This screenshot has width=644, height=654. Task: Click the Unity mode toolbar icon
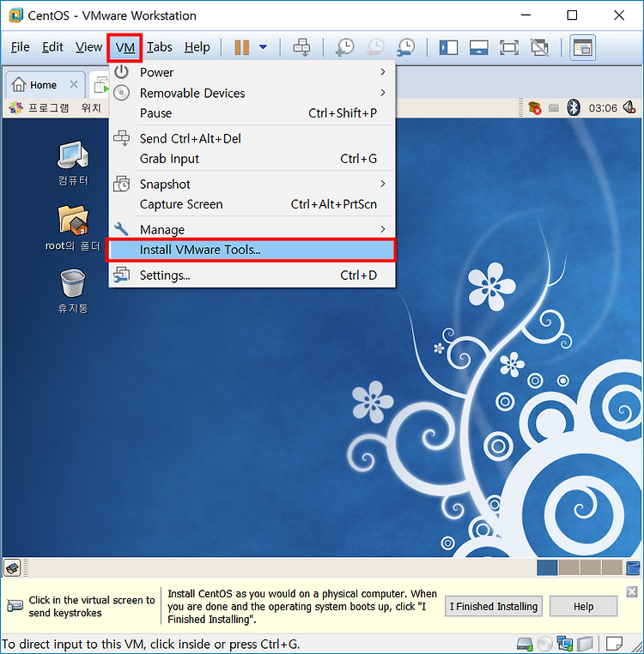[539, 47]
